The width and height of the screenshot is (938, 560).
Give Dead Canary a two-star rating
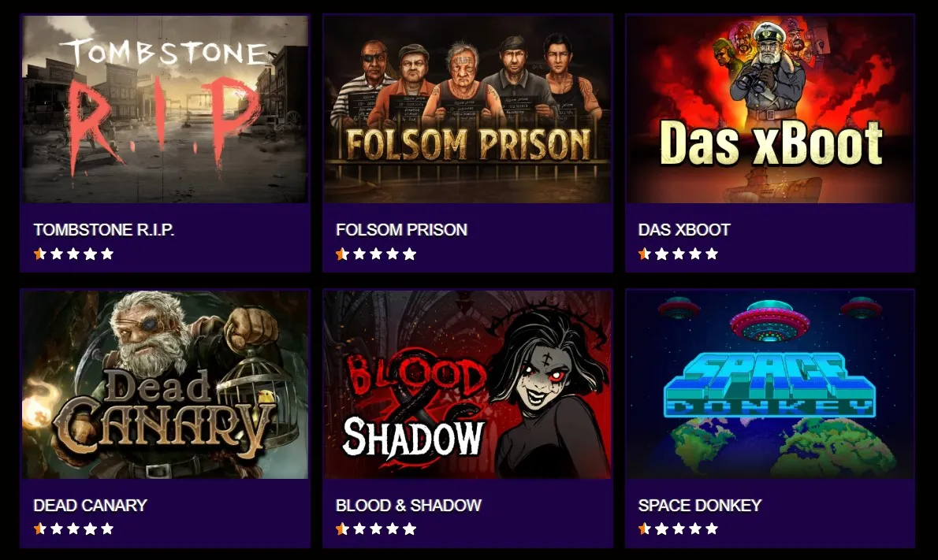(x=57, y=529)
